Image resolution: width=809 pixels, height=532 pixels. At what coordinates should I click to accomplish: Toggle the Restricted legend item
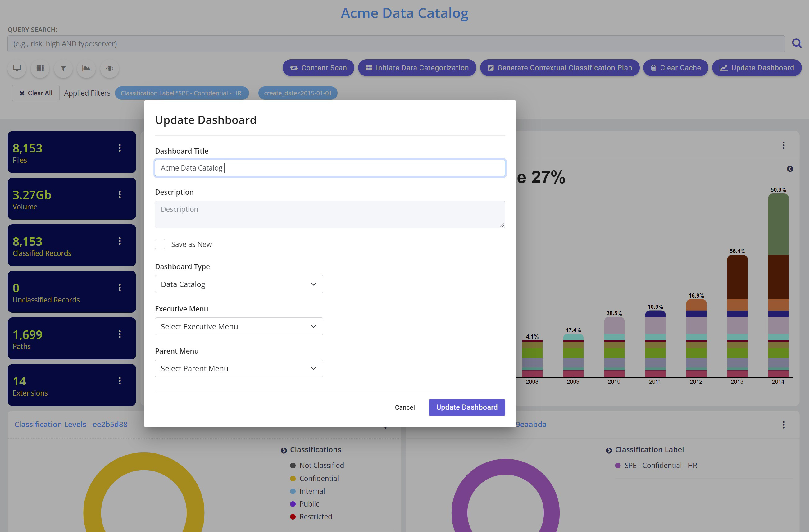pyautogui.click(x=315, y=516)
